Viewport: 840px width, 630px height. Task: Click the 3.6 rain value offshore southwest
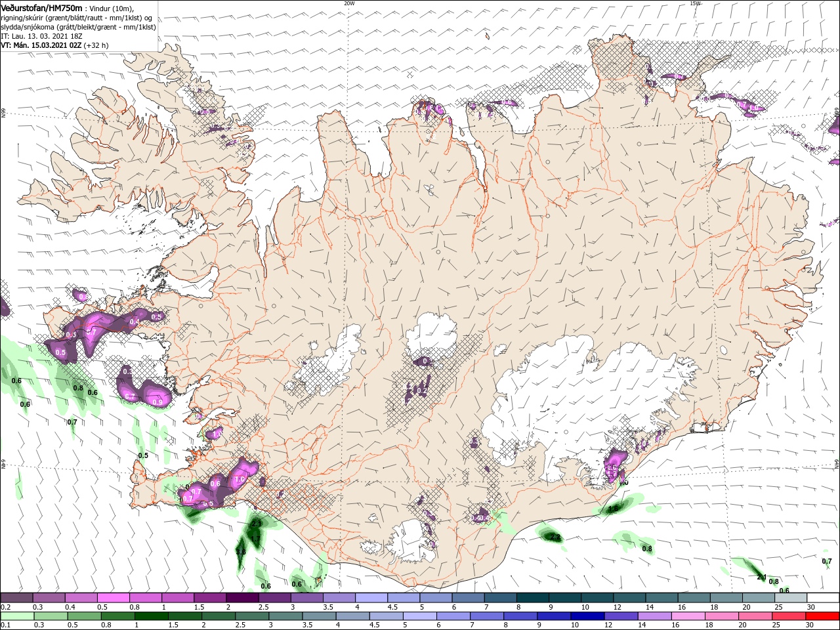pyautogui.click(x=241, y=552)
